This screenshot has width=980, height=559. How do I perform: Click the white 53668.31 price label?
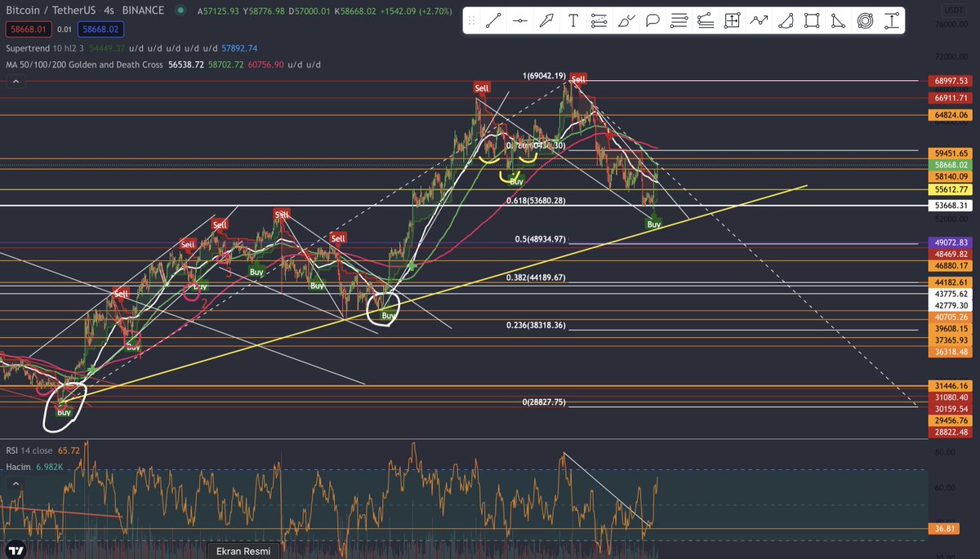[x=952, y=206]
